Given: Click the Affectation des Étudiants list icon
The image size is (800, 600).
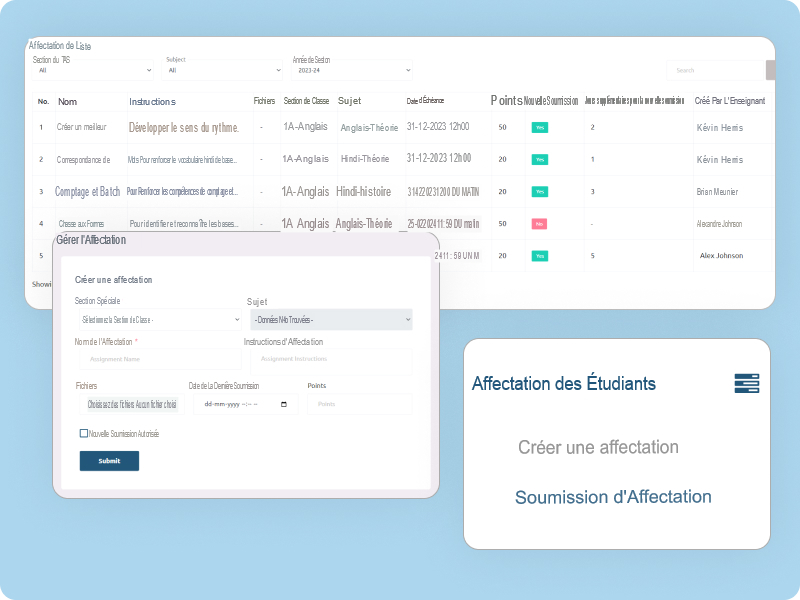Looking at the screenshot, I should [746, 382].
